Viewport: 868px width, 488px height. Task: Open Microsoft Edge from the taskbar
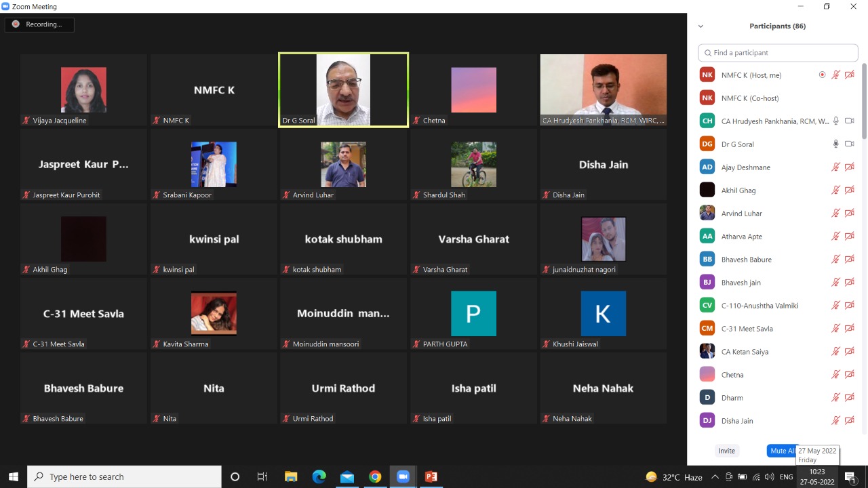[319, 476]
